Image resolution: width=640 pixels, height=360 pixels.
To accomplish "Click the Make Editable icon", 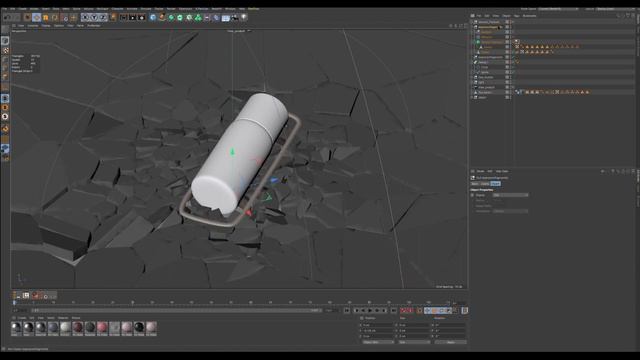I will click(5, 29).
